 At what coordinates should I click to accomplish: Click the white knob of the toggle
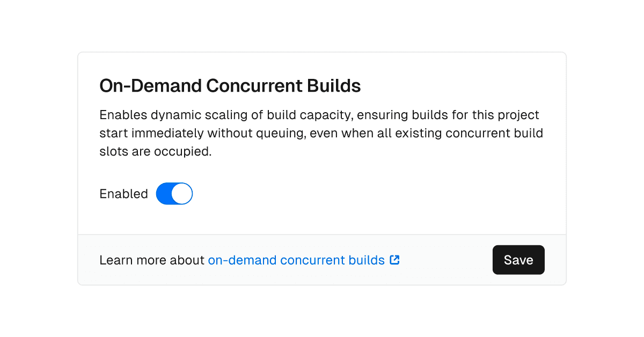click(182, 194)
